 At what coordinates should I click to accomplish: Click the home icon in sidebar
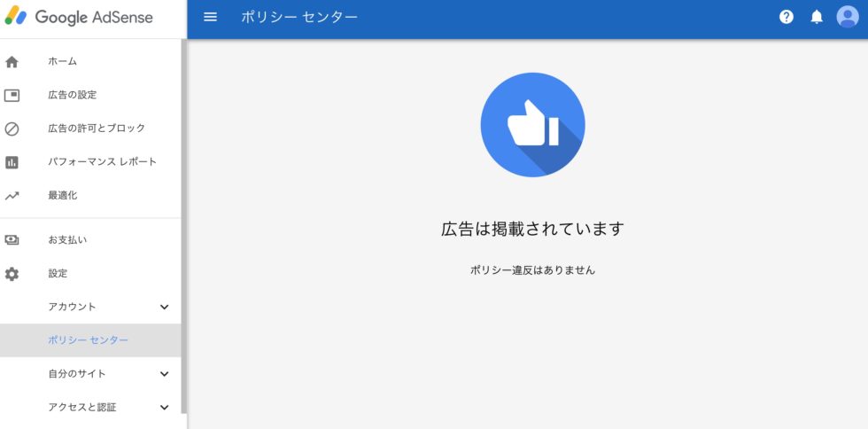(x=12, y=62)
